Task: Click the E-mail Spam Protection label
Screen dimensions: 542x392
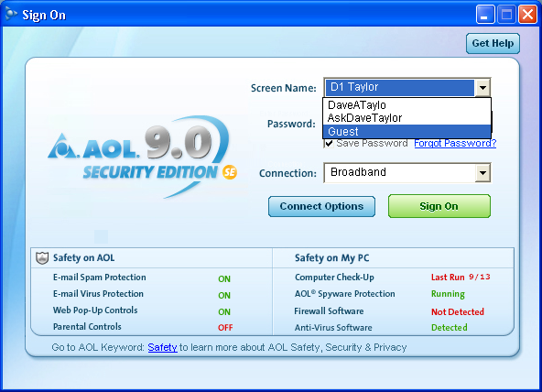Action: pyautogui.click(x=100, y=278)
